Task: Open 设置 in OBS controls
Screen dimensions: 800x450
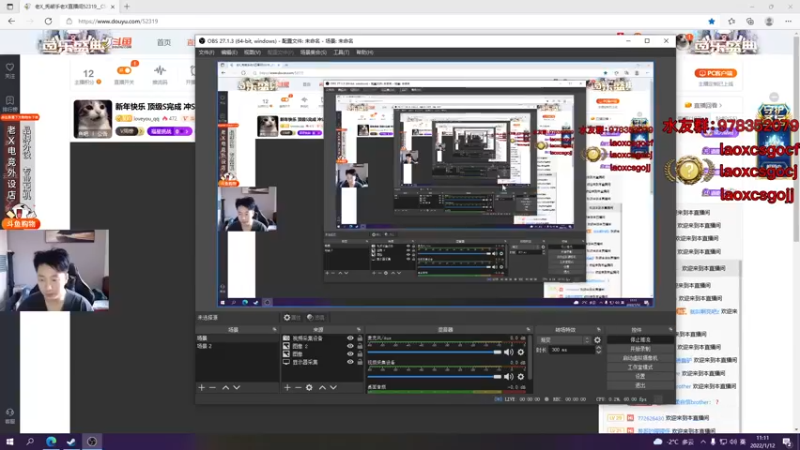Action: click(x=640, y=376)
